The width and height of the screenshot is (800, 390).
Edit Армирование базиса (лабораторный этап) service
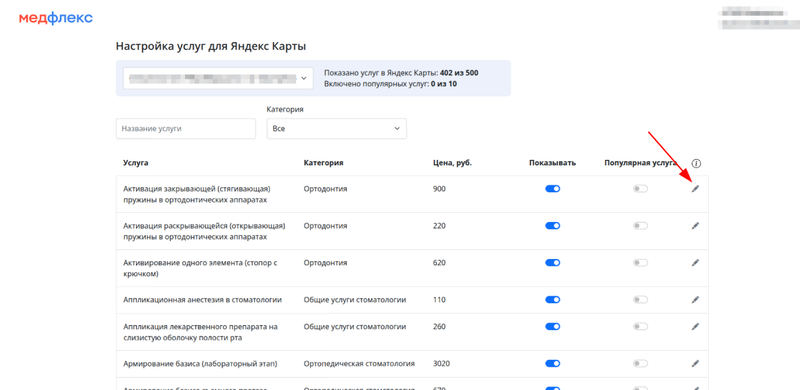[695, 363]
